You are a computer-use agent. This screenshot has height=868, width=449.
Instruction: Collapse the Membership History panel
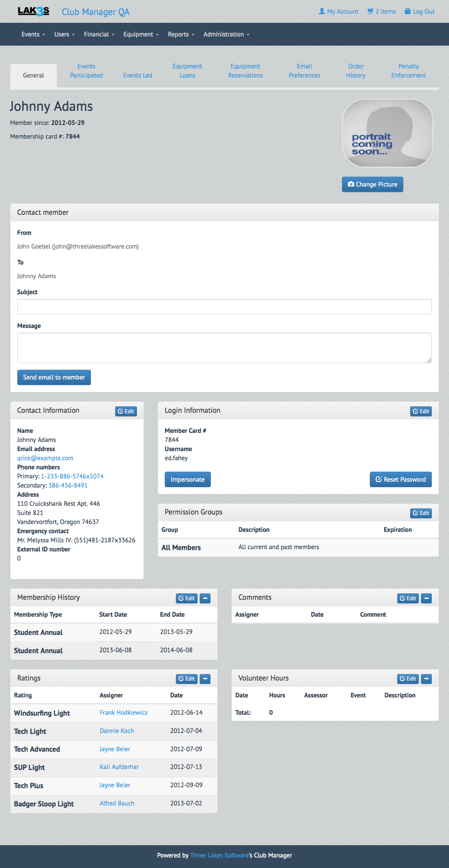205,598
